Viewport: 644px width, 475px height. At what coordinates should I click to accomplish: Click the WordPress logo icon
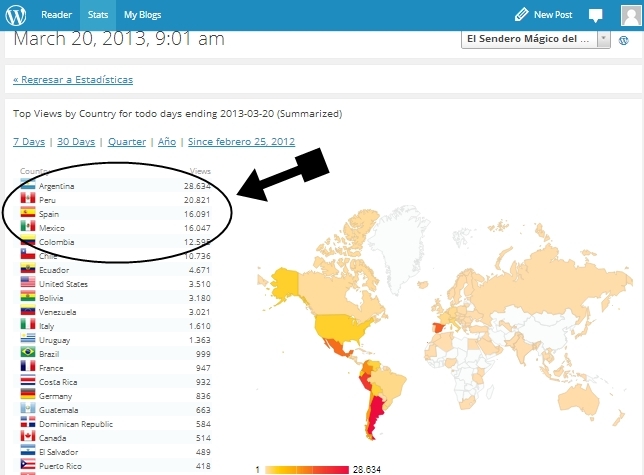[x=18, y=15]
